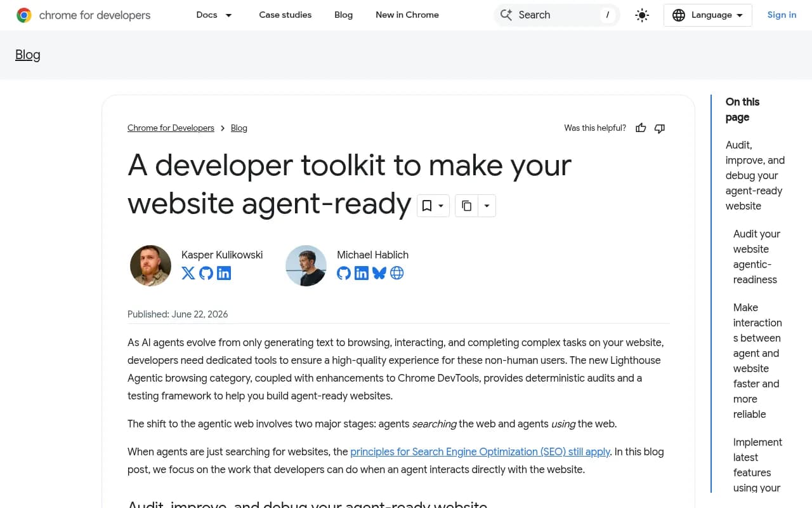Image resolution: width=812 pixels, height=508 pixels.
Task: Open Kasper Kulikowski's GitHub icon
Action: [206, 273]
